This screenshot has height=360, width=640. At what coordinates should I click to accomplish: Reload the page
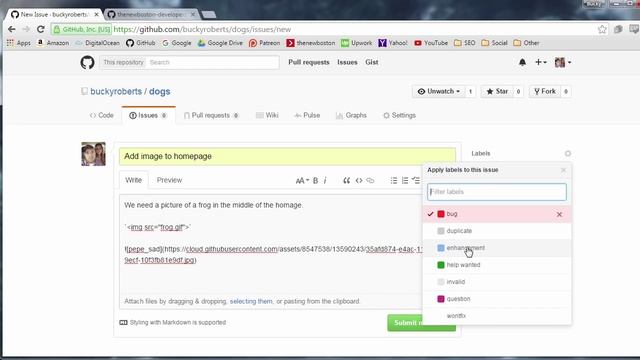click(x=40, y=29)
